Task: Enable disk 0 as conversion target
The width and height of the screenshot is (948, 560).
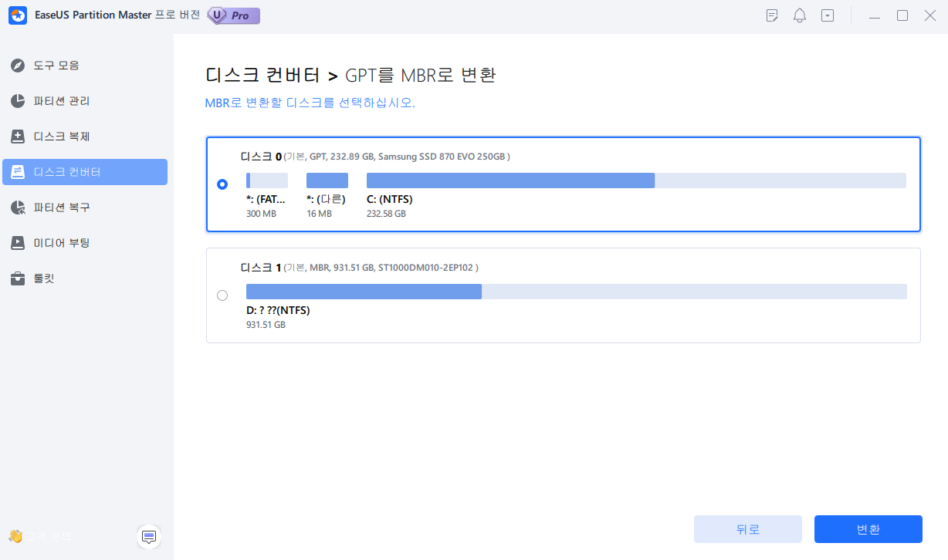Action: pos(222,184)
